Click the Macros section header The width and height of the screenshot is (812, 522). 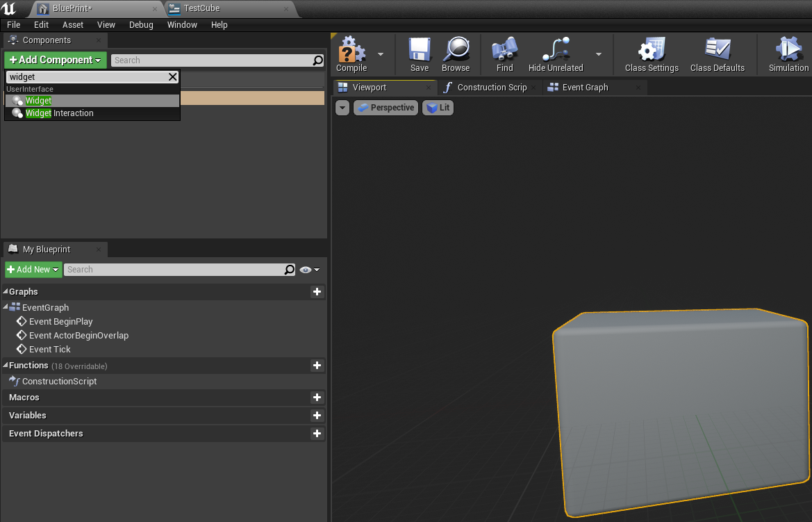pyautogui.click(x=164, y=398)
